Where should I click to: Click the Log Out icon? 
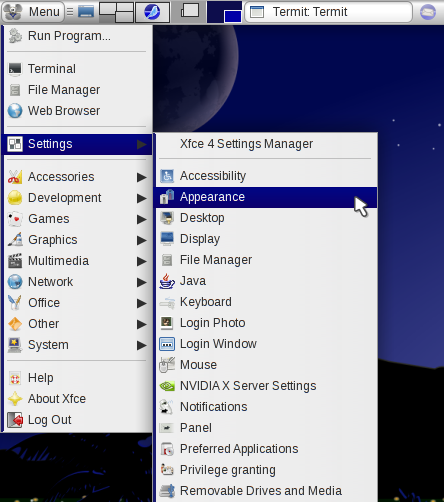[15, 420]
